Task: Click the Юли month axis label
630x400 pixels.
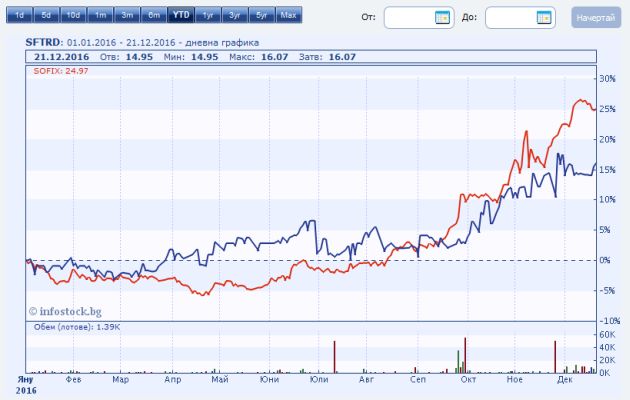Action: click(x=319, y=379)
